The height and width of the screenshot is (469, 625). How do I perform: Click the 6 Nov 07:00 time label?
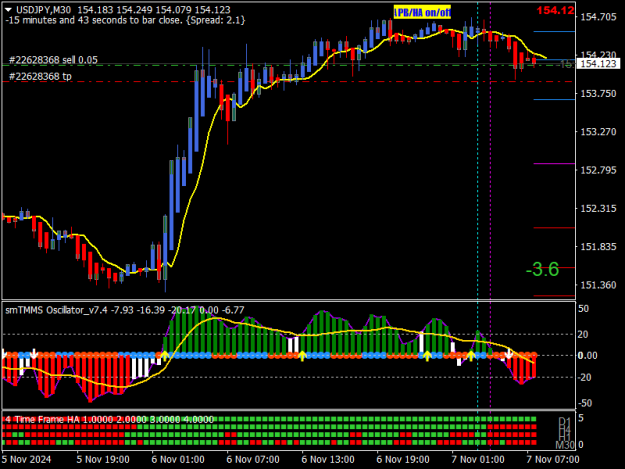coord(253,459)
